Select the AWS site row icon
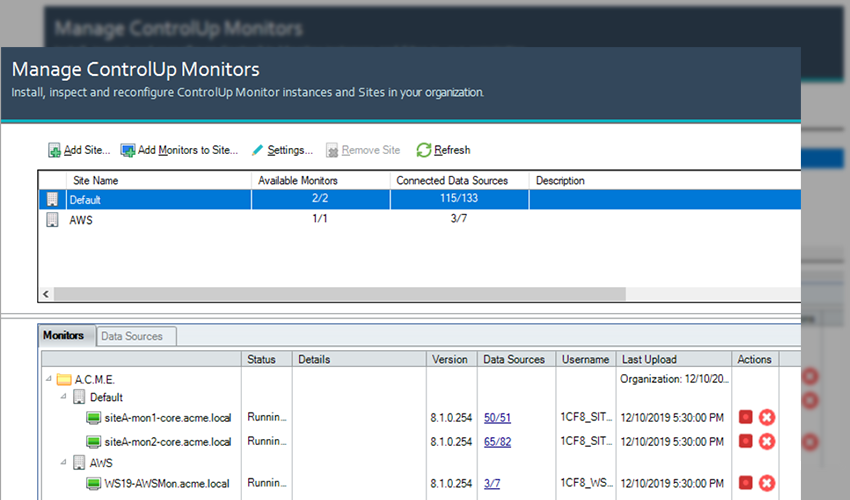850x500 pixels. [x=53, y=220]
